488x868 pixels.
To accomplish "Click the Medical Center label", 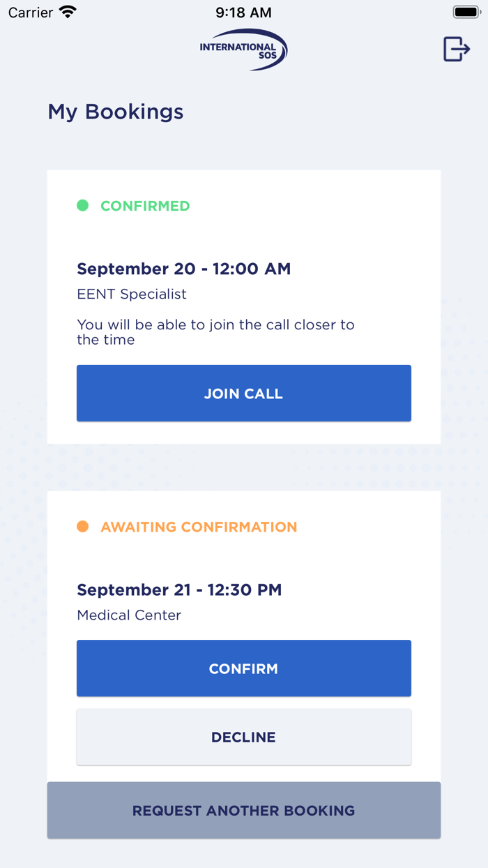I will 128,615.
